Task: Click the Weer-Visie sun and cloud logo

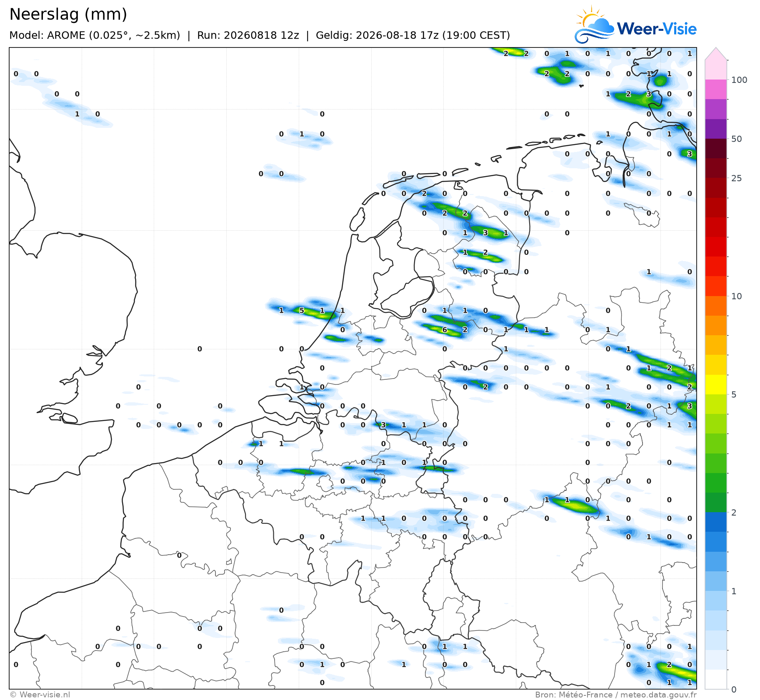Action: pos(595,25)
